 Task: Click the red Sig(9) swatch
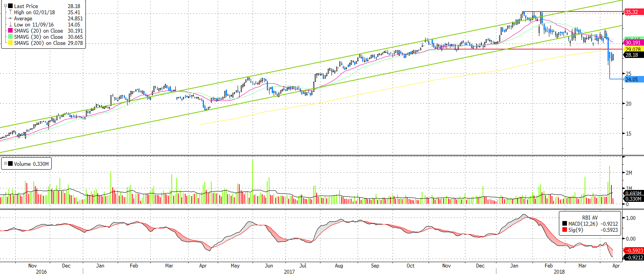(565, 230)
